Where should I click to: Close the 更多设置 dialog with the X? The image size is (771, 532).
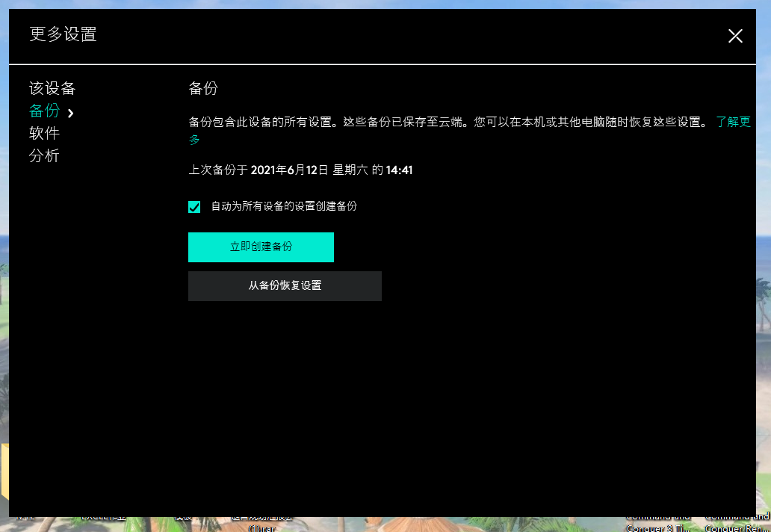click(x=735, y=36)
